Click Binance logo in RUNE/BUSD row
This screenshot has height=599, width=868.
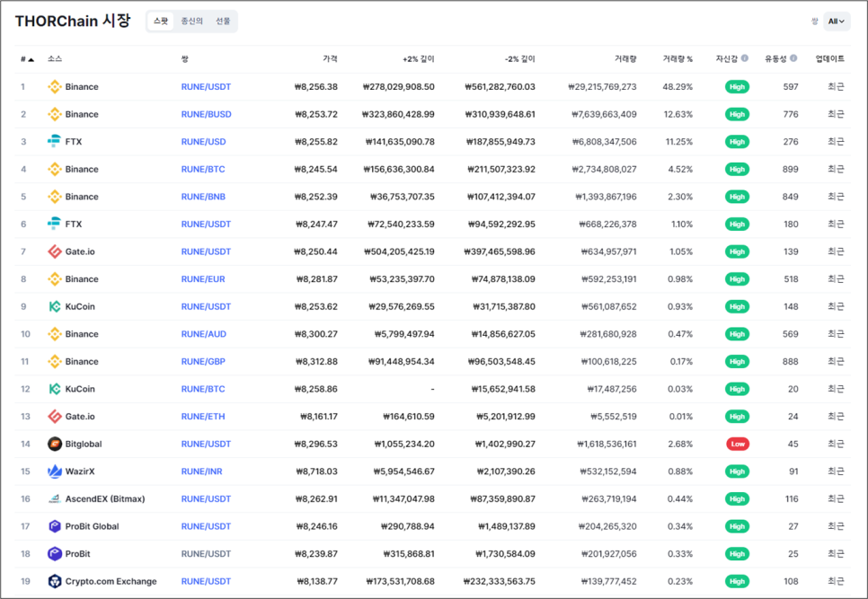tap(54, 114)
